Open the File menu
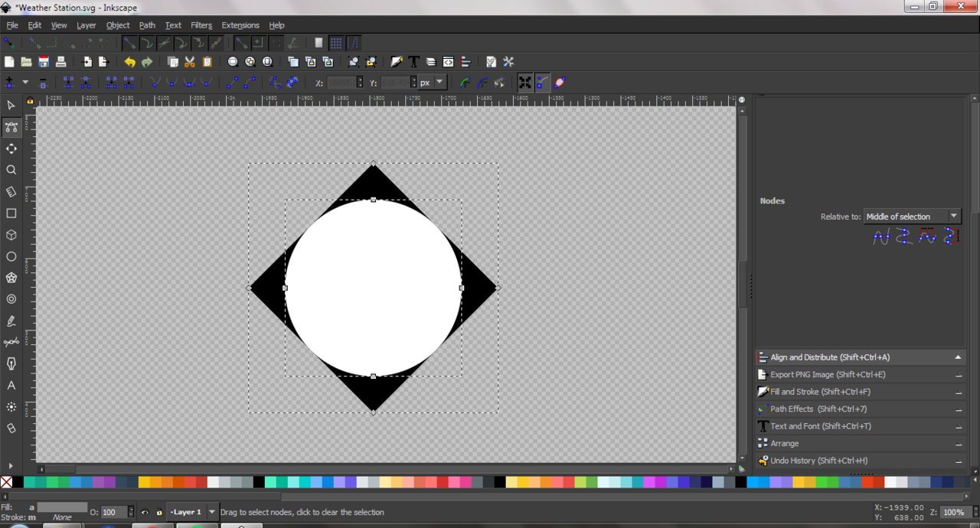Screen dimensions: 980x528 click(12, 25)
